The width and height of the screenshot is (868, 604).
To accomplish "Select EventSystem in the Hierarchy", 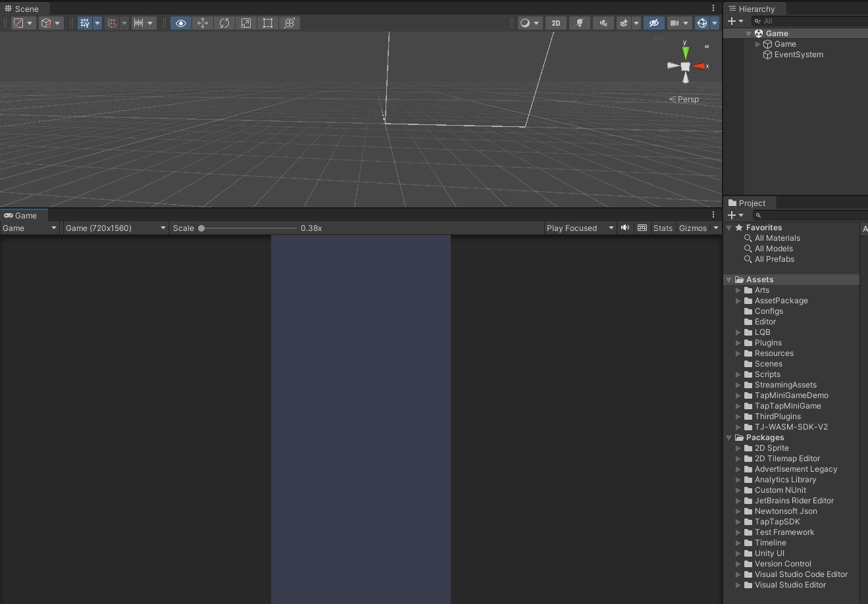I will pos(798,55).
